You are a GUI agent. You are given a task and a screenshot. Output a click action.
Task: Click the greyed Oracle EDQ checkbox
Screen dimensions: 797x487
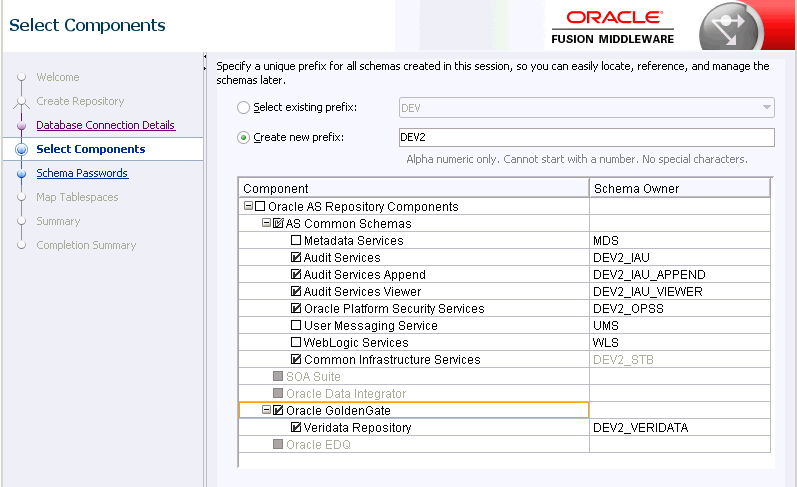278,444
